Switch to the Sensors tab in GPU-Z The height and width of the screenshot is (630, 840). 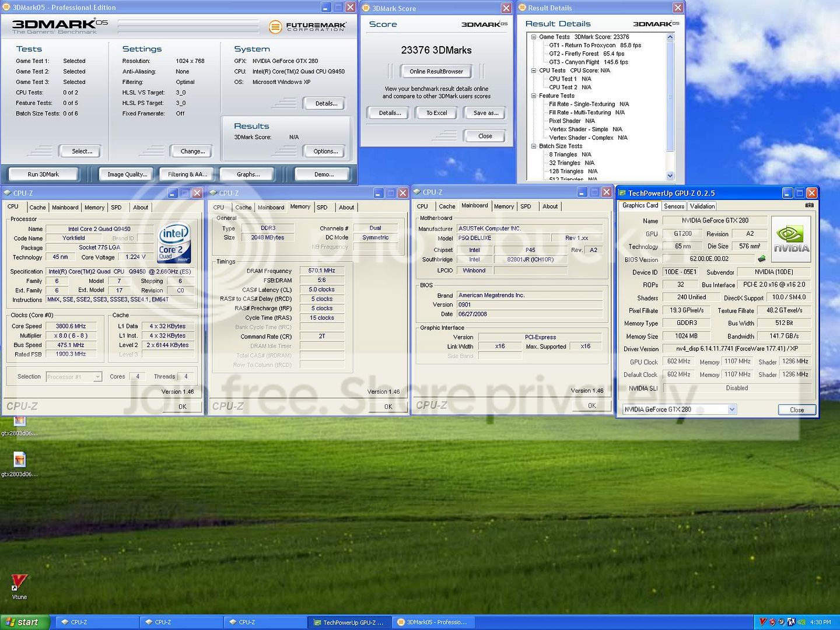point(674,206)
